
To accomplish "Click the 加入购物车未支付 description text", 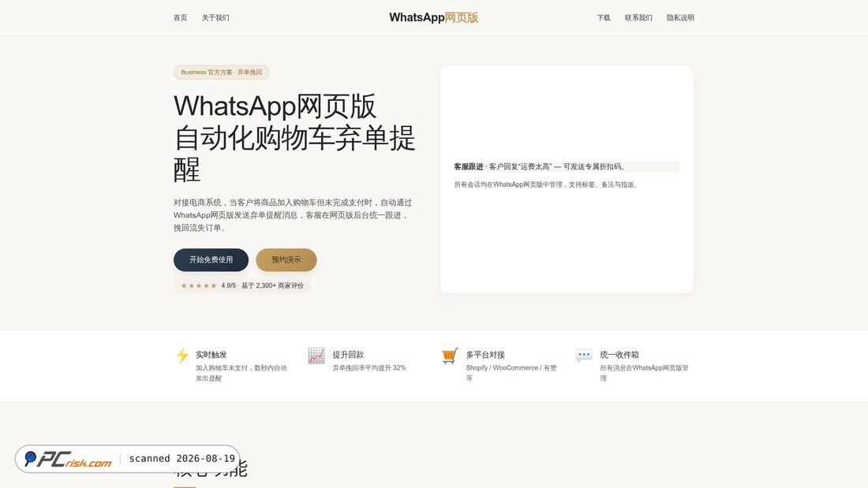I will pos(241,373).
